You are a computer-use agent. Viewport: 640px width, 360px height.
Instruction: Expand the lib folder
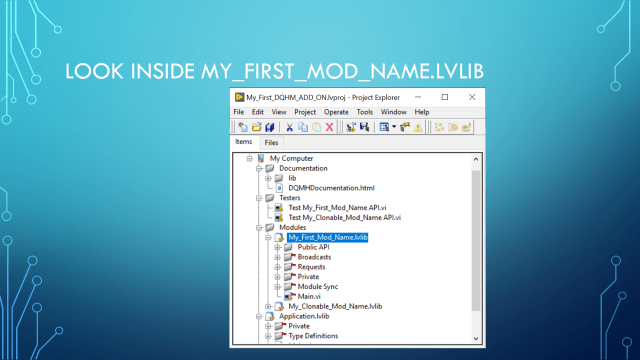coord(268,178)
